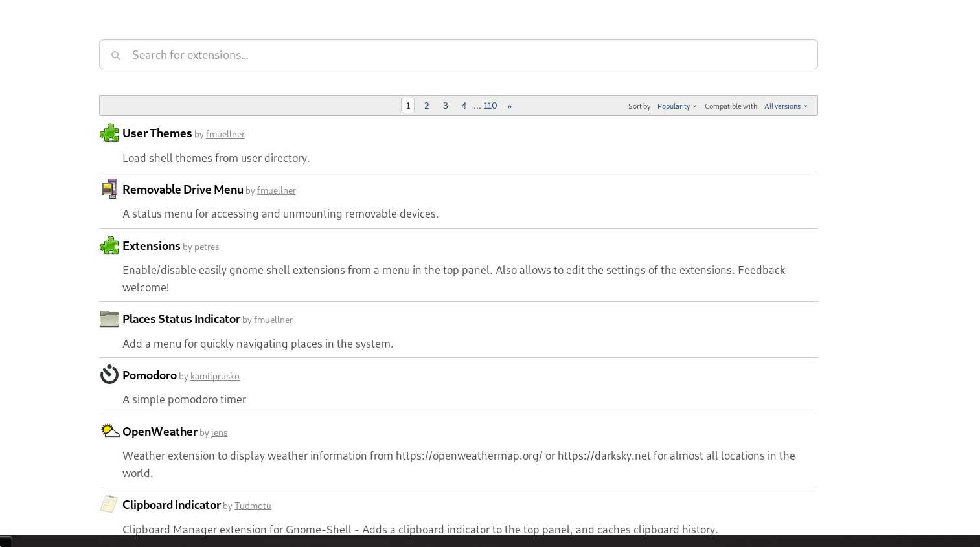Click the 'Sort by' label

(639, 106)
